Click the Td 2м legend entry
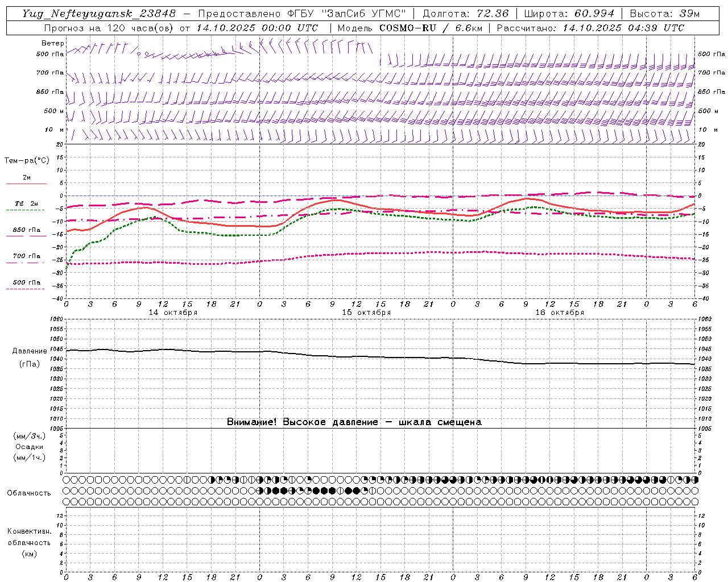Screen dimensions: 728x582 click(x=27, y=203)
